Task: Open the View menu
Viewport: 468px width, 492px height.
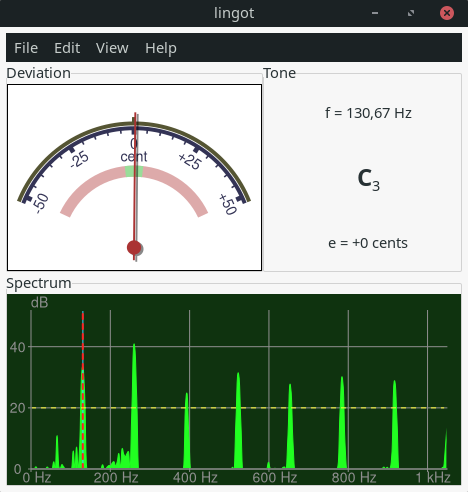Action: click(x=112, y=48)
